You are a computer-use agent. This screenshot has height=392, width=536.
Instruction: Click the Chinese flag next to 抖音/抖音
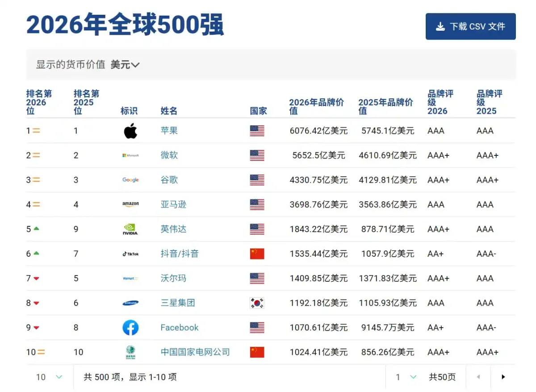click(257, 254)
